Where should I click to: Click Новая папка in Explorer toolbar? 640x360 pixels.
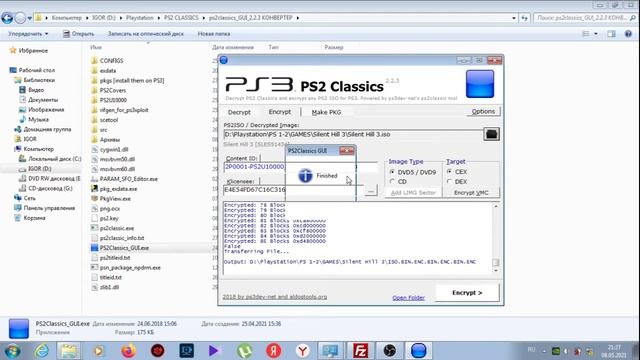[214, 34]
